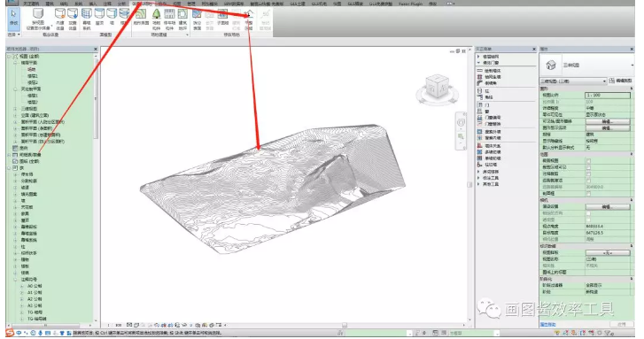Click the green tree Site Component icon
Viewport: 644px width, 339px height.
156,14
